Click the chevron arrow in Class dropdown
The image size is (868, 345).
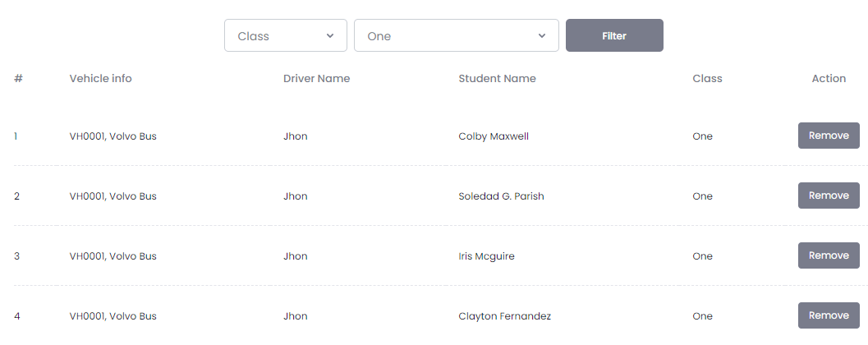coord(330,36)
